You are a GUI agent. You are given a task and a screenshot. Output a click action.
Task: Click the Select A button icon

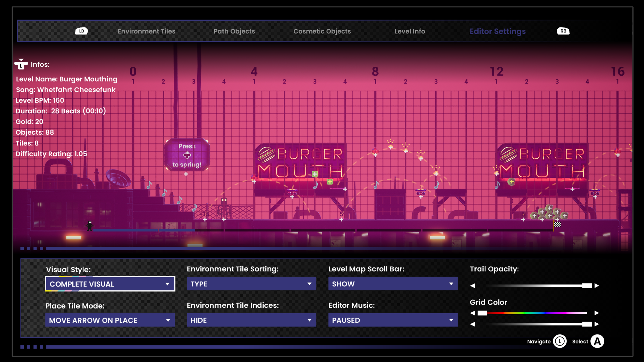tap(597, 341)
